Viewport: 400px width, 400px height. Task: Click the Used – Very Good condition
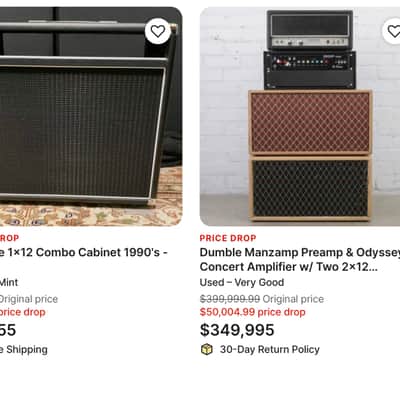click(242, 282)
